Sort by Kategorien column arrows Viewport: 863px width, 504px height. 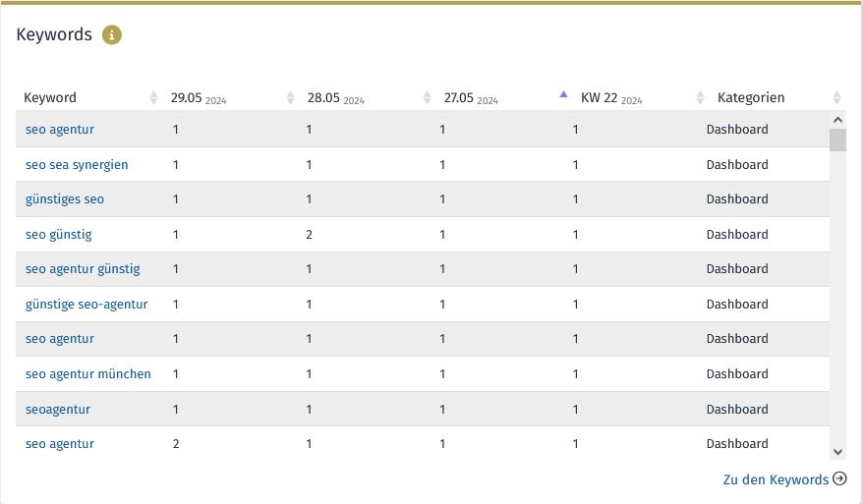tap(837, 98)
